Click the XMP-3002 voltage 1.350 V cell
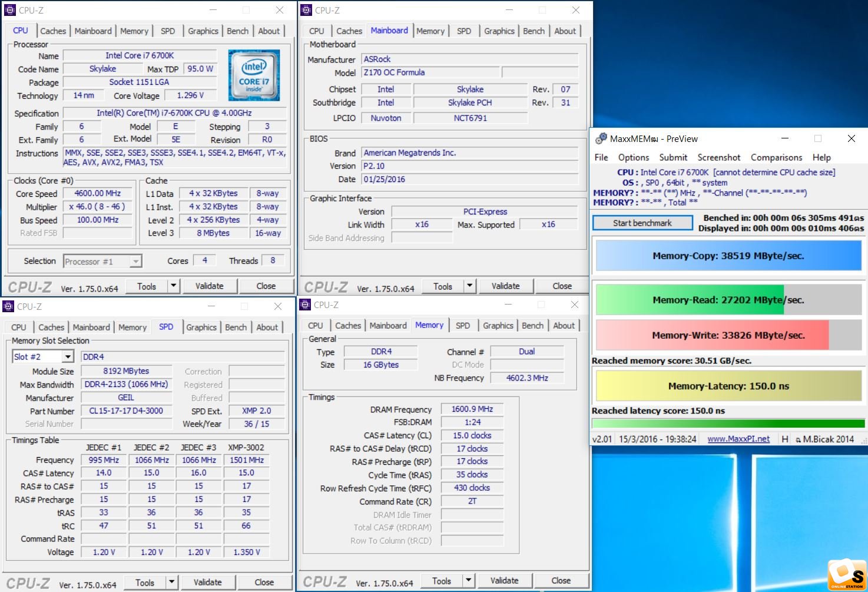This screenshot has width=868, height=592. point(247,552)
